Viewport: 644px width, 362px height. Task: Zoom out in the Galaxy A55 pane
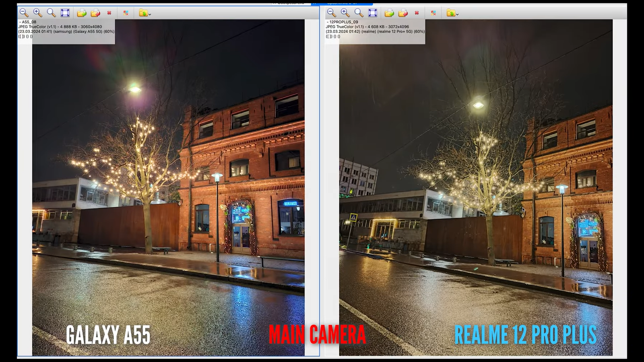point(24,13)
